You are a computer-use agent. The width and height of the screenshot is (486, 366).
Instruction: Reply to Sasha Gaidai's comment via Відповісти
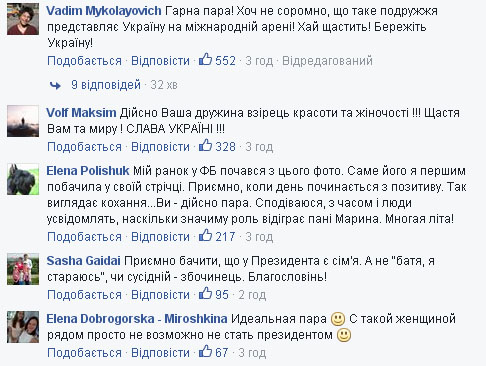160,295
